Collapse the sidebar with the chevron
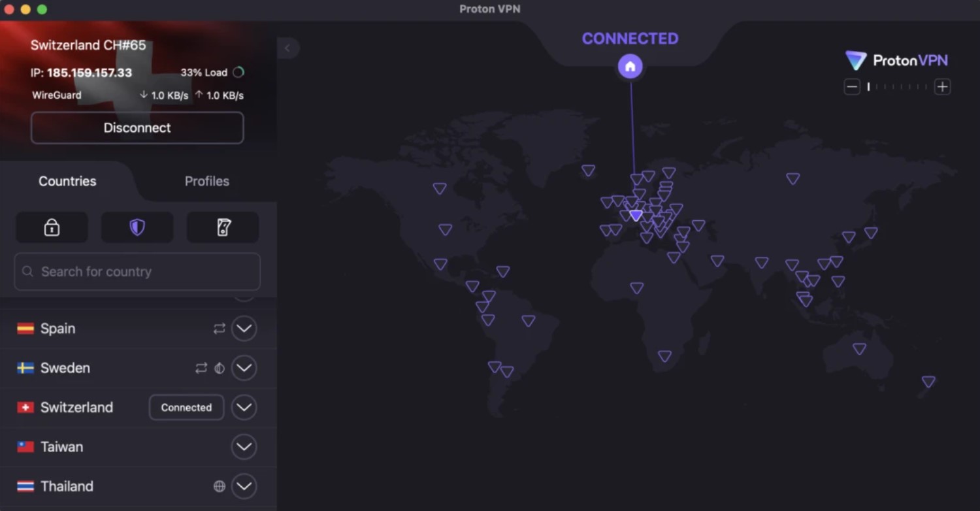The image size is (980, 511). point(287,48)
